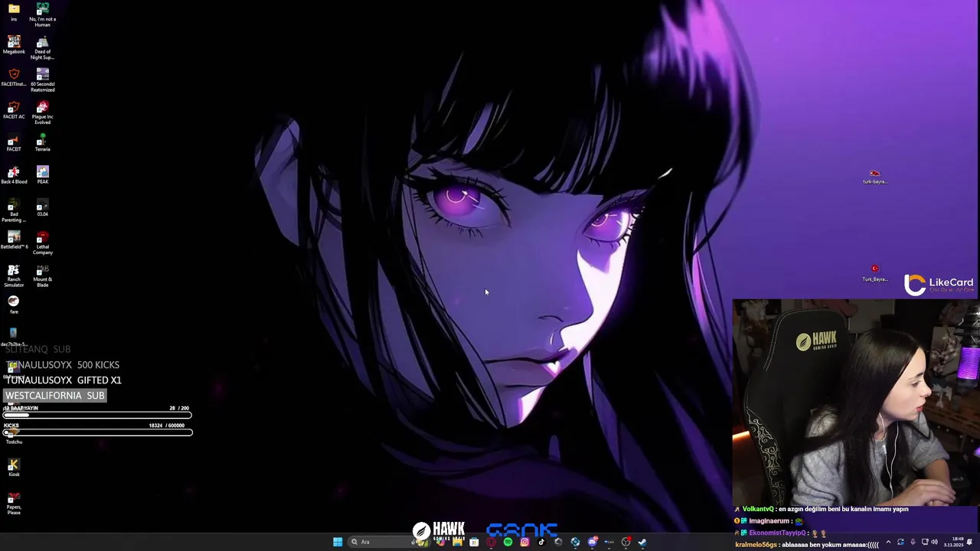This screenshot has height=551, width=980.
Task: Click kralmelo56gs chat message
Action: (807, 545)
